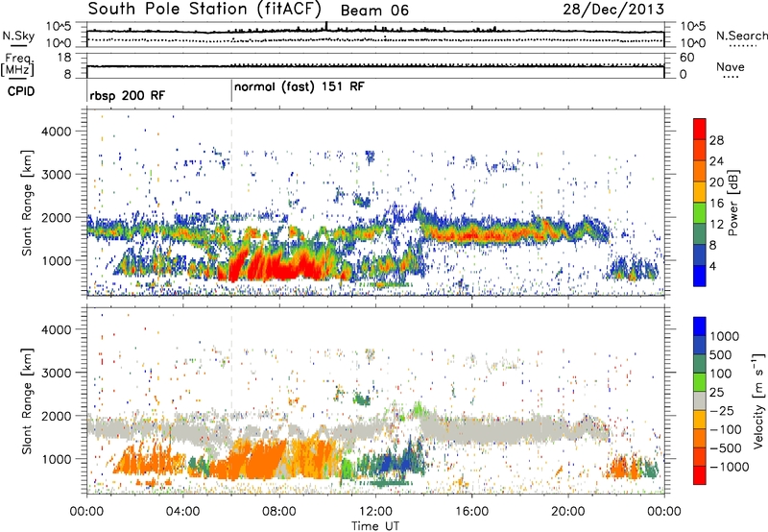Screen dimensions: 768x532
Task: Click the title 'South Pole Station (fitACF)'
Action: pos(204,9)
